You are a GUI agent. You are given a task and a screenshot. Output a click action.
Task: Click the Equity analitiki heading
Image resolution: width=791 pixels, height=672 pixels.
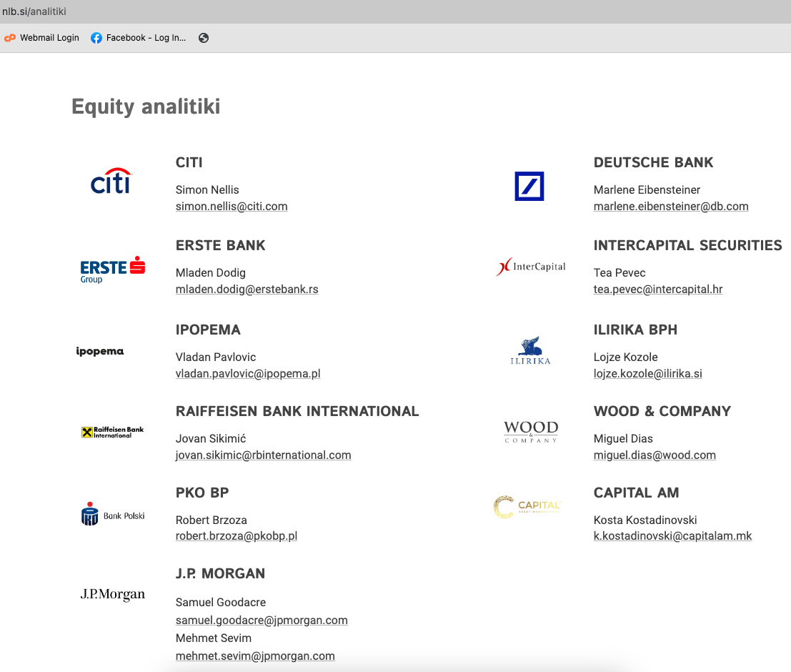click(146, 107)
